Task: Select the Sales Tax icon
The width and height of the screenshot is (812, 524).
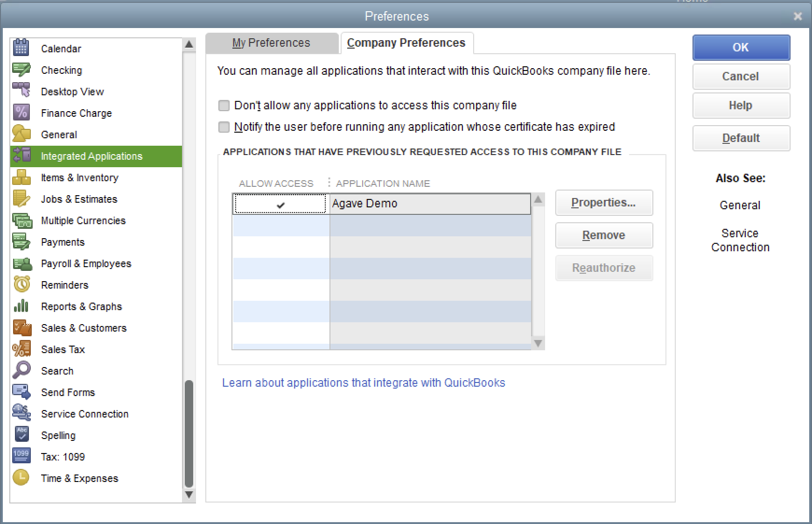Action: click(21, 349)
